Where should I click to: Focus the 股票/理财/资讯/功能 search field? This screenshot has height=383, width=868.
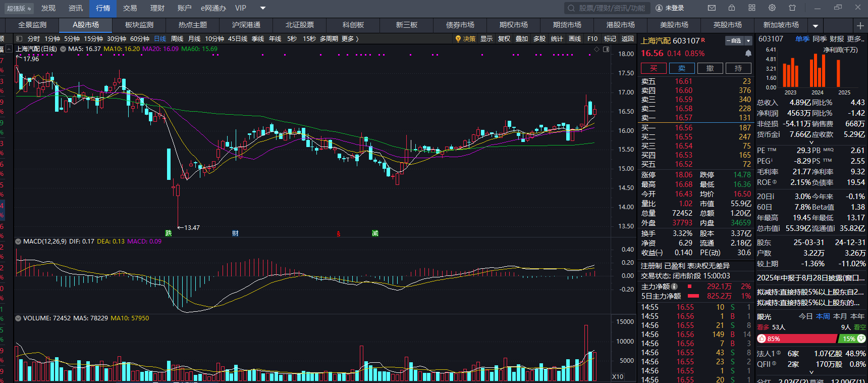point(608,8)
